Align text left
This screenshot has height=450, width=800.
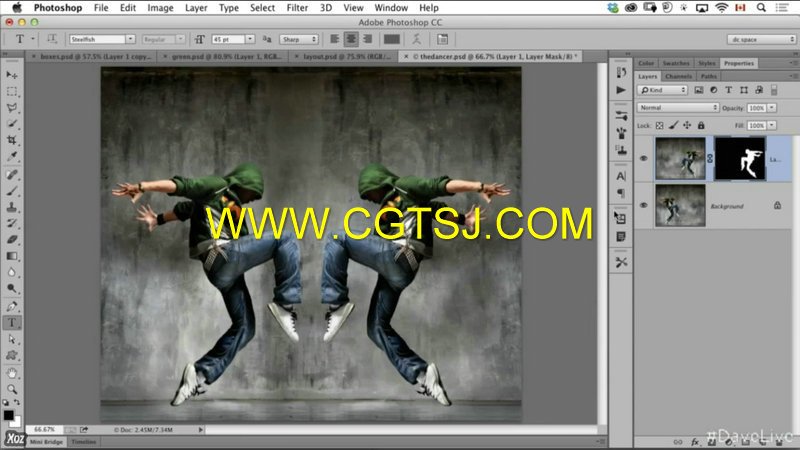coord(335,39)
